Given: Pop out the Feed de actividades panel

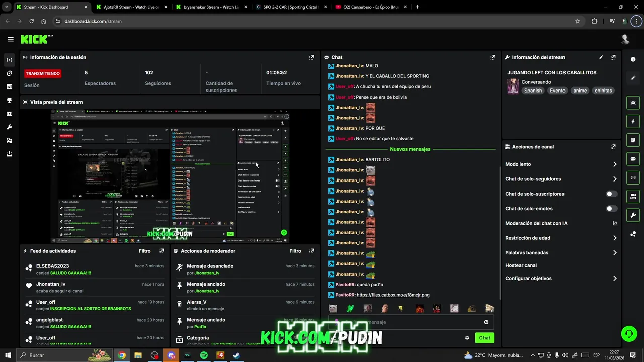Looking at the screenshot, I should [161, 251].
